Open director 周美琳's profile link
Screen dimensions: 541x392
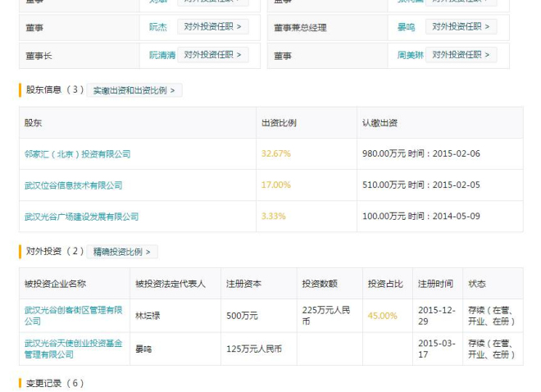pos(410,55)
